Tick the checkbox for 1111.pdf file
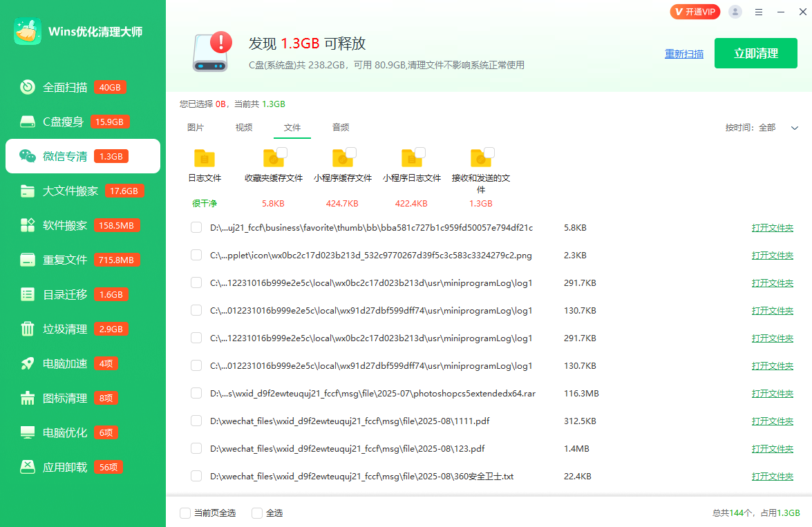 [196, 421]
